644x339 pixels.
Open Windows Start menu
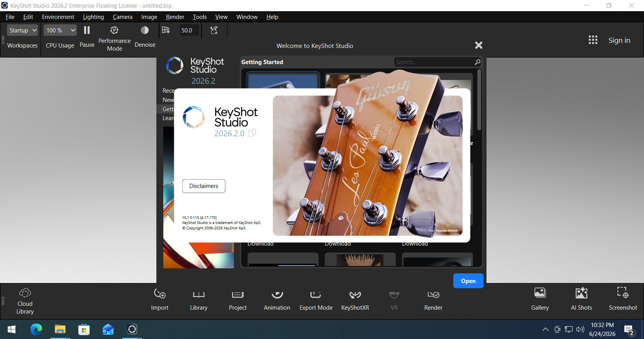(x=12, y=329)
